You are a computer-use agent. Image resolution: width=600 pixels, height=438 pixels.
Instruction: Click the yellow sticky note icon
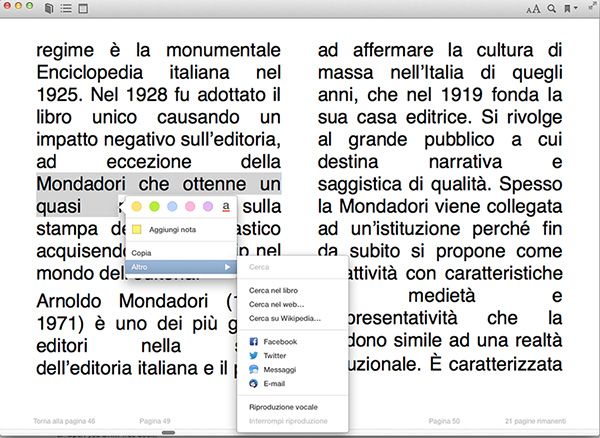pos(137,230)
